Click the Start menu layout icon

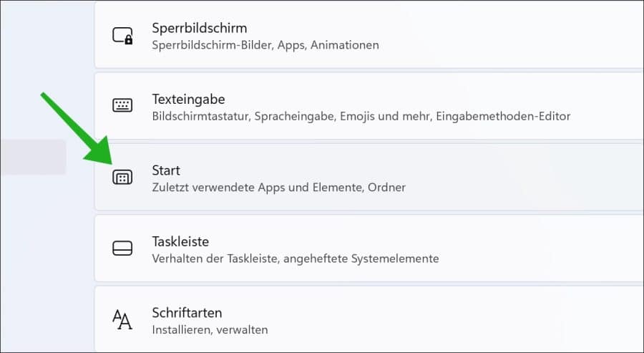point(122,178)
